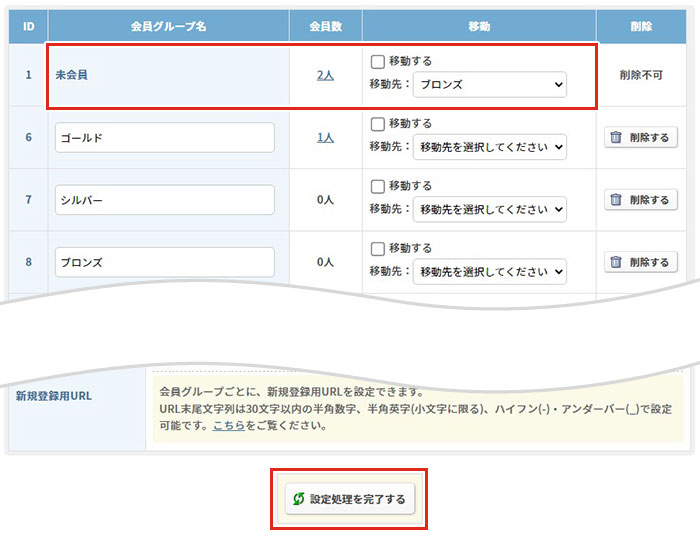Open 移動先 dropdown in シルバー row
Viewport: 700px width, 541px height.
click(490, 209)
